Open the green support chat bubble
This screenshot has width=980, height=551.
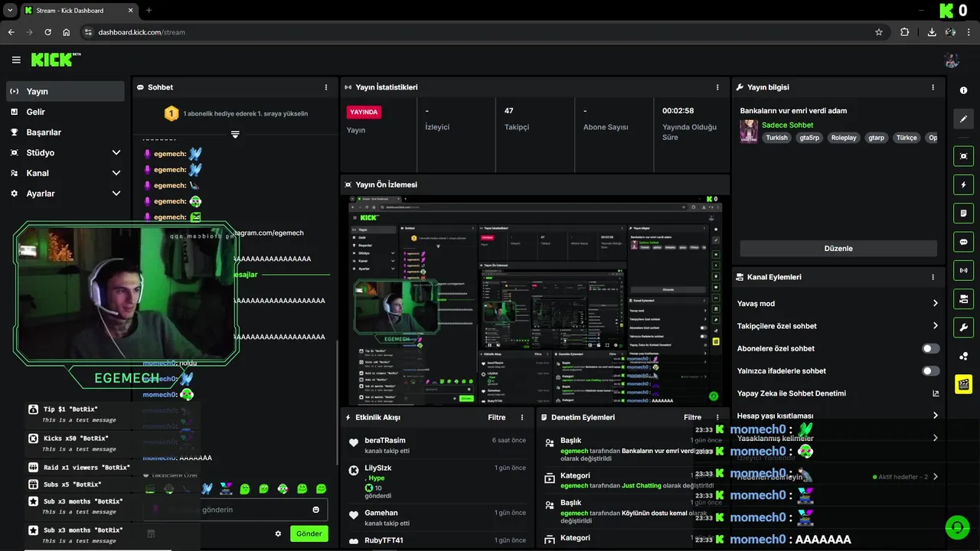(956, 527)
